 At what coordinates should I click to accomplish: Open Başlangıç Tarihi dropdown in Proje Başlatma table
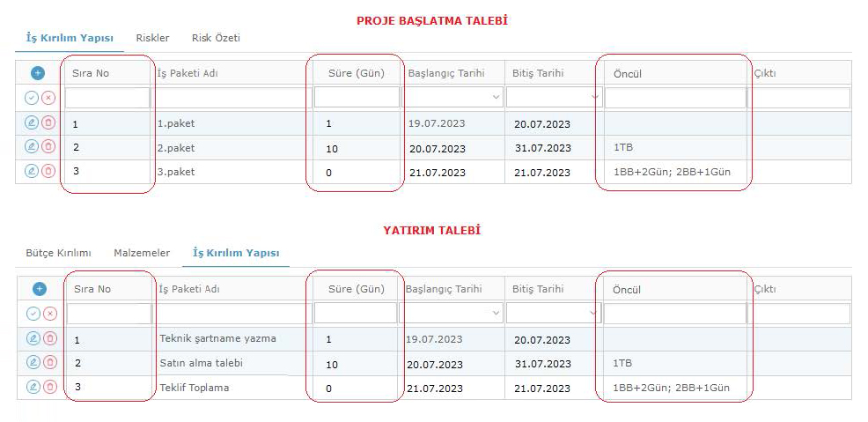coord(496,97)
